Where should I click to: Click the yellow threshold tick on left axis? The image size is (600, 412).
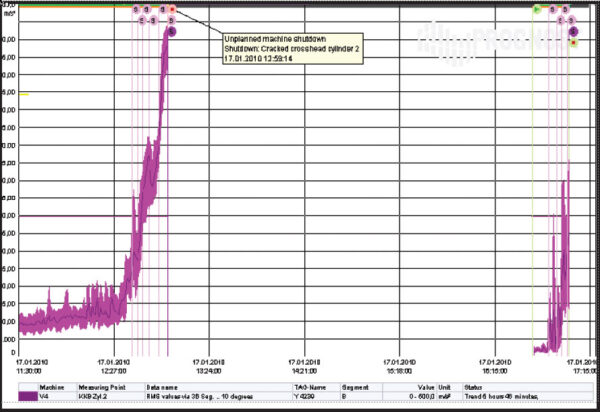tap(24, 94)
